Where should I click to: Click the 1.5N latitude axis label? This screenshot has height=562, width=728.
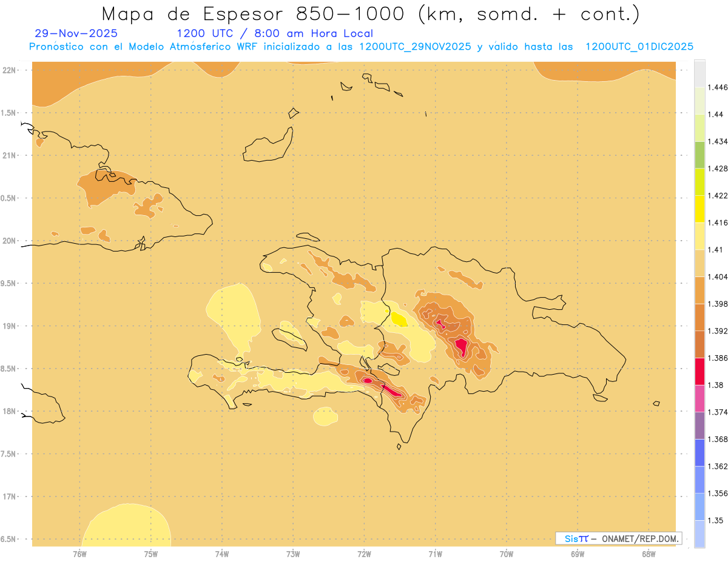tap(9, 113)
